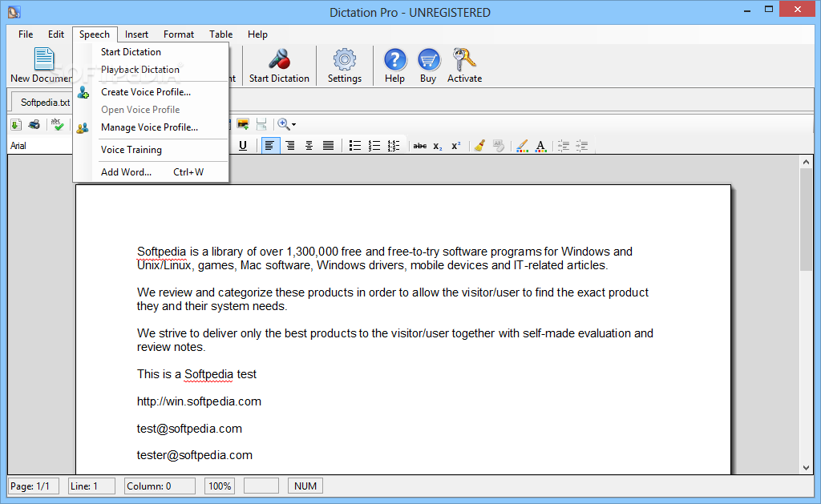
Task: Align text right
Action: click(289, 146)
